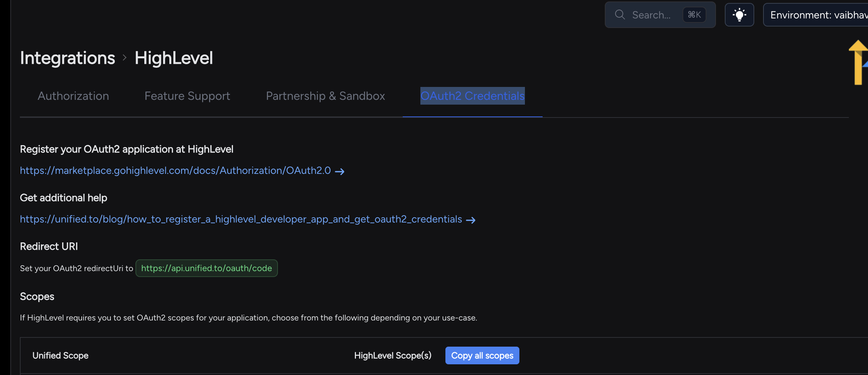The width and height of the screenshot is (868, 375).
Task: Click the magnifier icon in search bar
Action: point(620,15)
